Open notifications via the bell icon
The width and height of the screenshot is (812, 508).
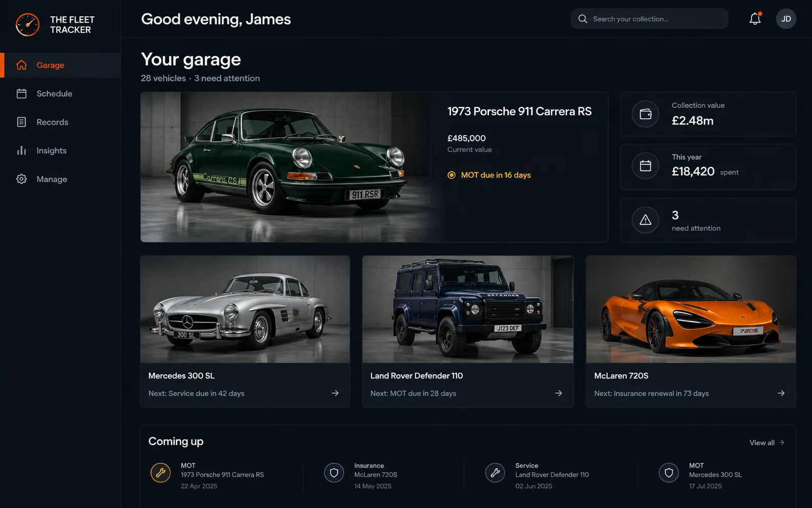[755, 19]
